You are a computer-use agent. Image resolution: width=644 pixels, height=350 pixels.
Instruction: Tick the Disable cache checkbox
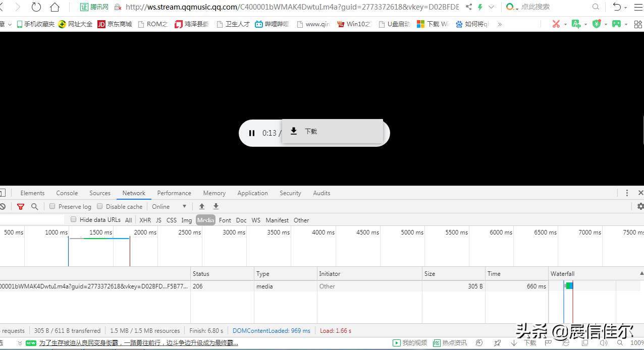[100, 206]
